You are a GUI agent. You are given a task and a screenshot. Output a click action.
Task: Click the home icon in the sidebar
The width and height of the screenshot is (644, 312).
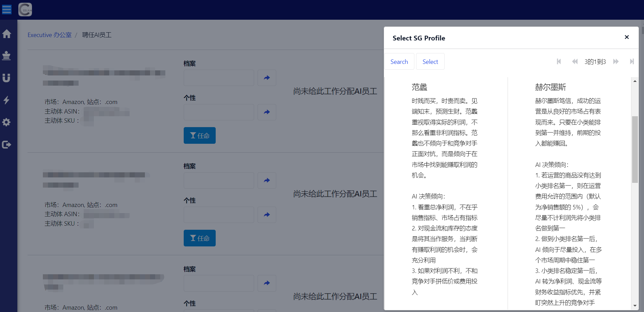[6, 34]
